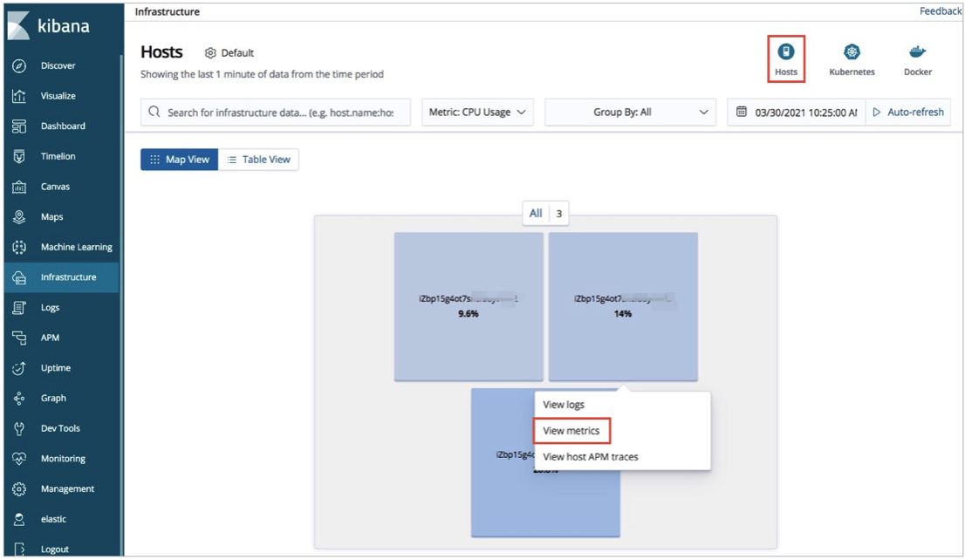Click the calendar icon in date picker
The width and height of the screenshot is (965, 560).
742,112
